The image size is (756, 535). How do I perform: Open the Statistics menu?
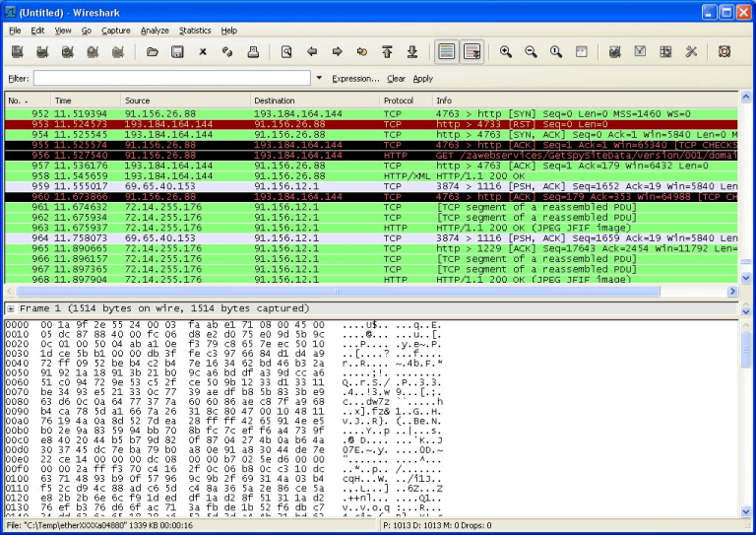coord(195,31)
